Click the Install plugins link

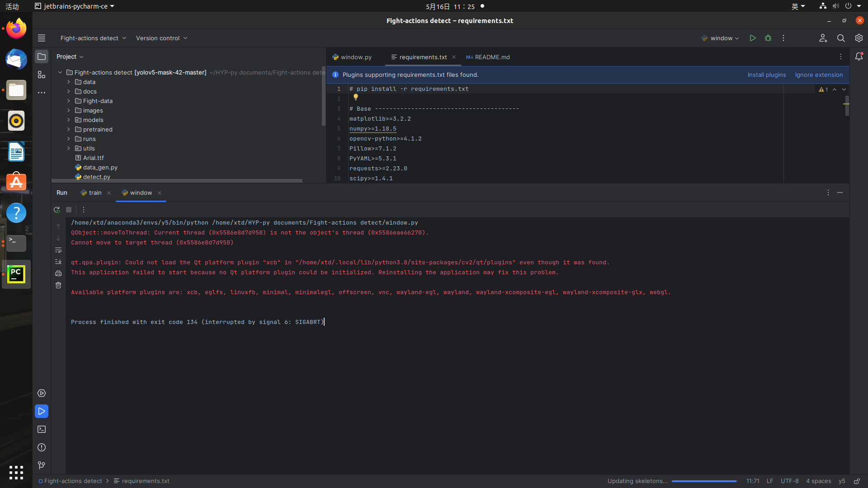click(x=766, y=75)
